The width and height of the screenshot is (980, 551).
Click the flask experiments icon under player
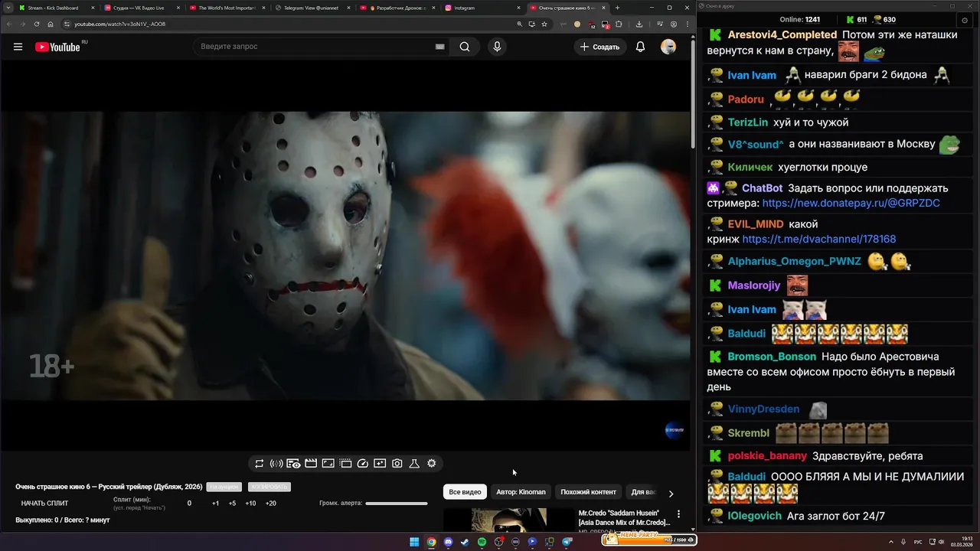point(414,463)
